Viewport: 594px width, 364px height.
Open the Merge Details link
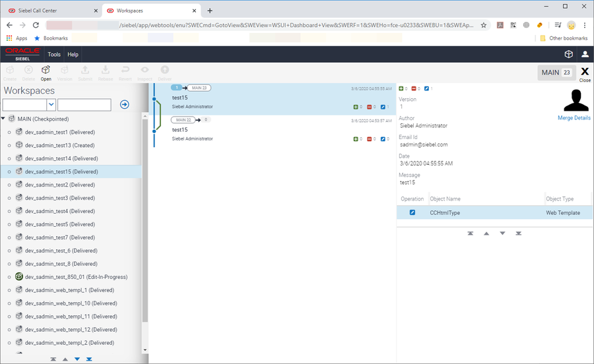click(x=574, y=118)
